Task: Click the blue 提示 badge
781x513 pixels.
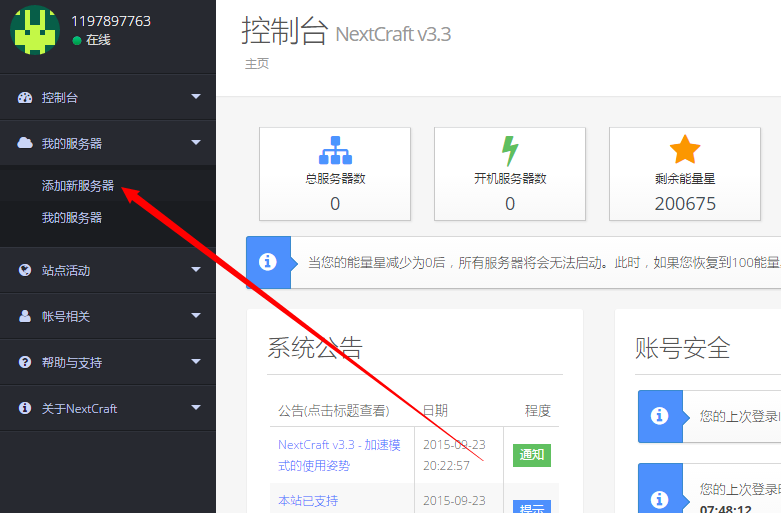Action: [x=532, y=507]
